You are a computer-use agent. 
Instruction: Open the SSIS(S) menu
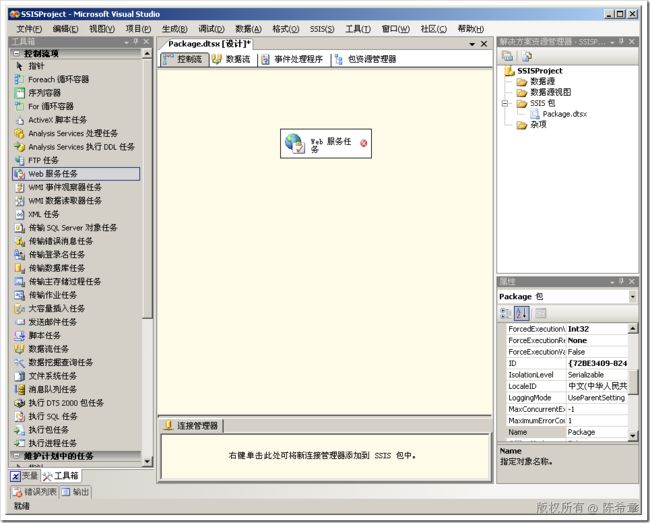click(322, 29)
